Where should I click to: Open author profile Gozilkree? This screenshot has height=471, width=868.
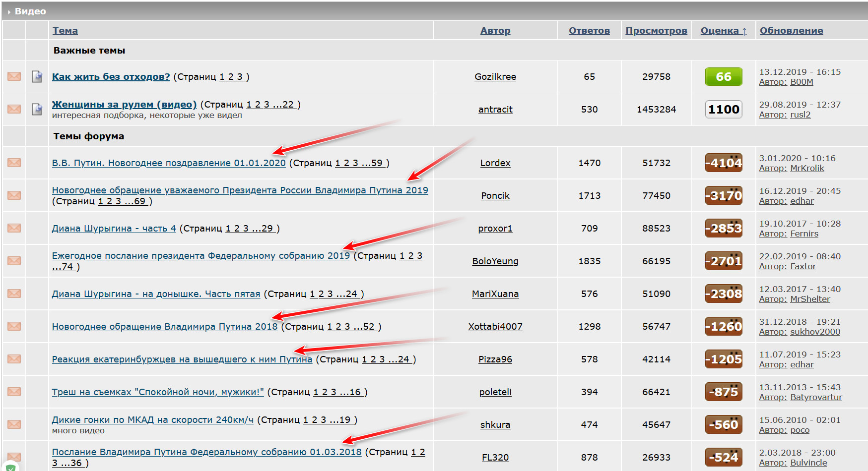point(495,76)
